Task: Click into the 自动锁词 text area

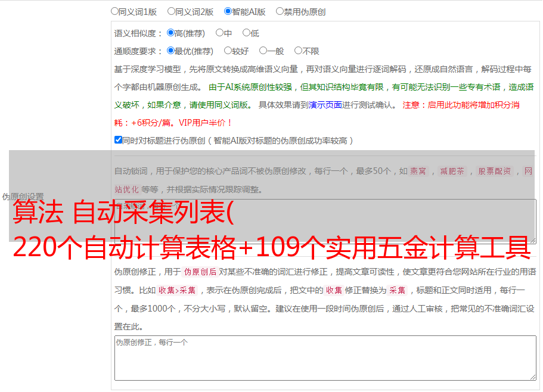Action: (x=325, y=222)
